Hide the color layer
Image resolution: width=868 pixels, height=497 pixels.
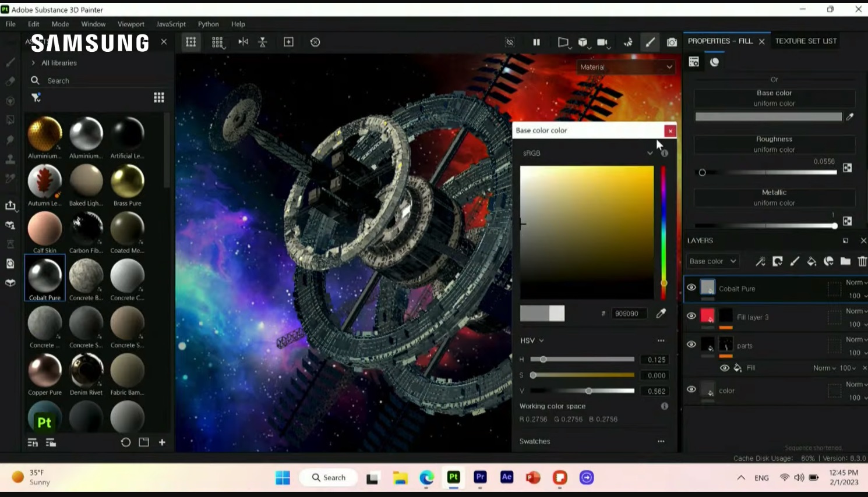click(691, 389)
